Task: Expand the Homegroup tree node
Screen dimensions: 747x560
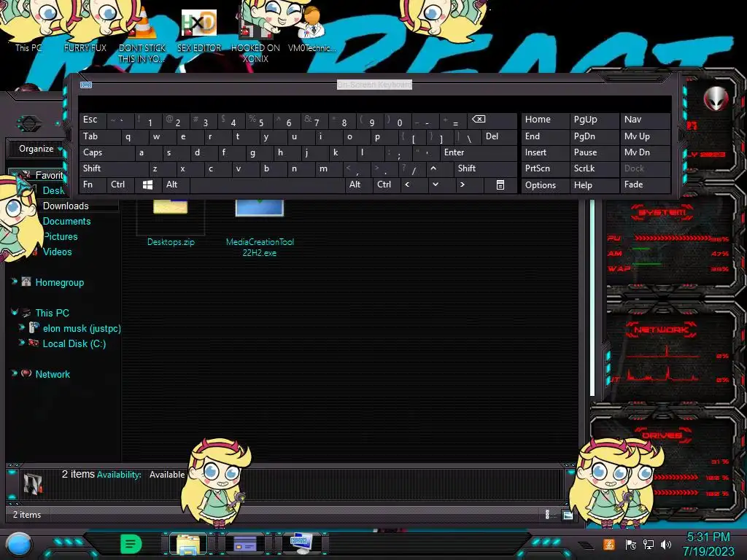Action: (x=15, y=281)
